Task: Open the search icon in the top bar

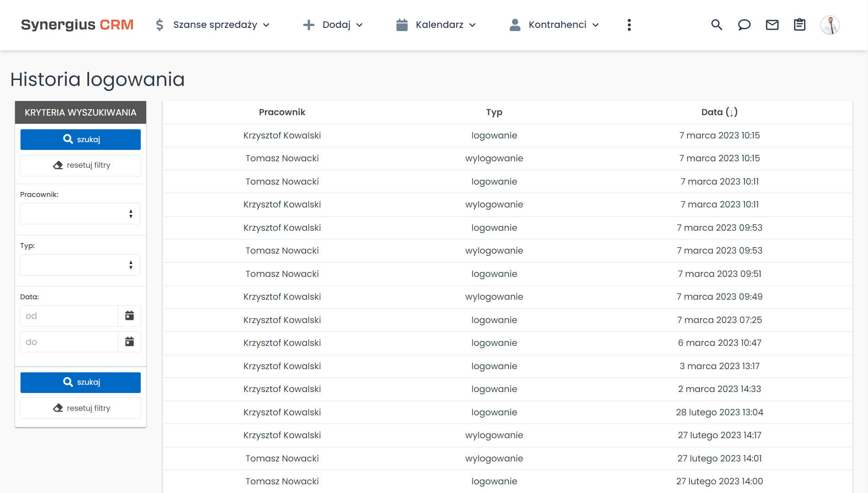Action: pos(717,25)
